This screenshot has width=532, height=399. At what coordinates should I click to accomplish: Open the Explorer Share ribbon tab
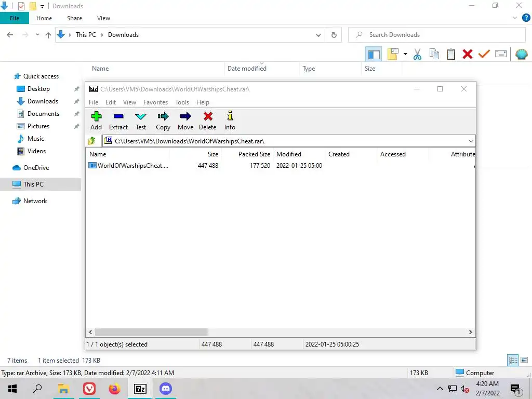tap(74, 18)
